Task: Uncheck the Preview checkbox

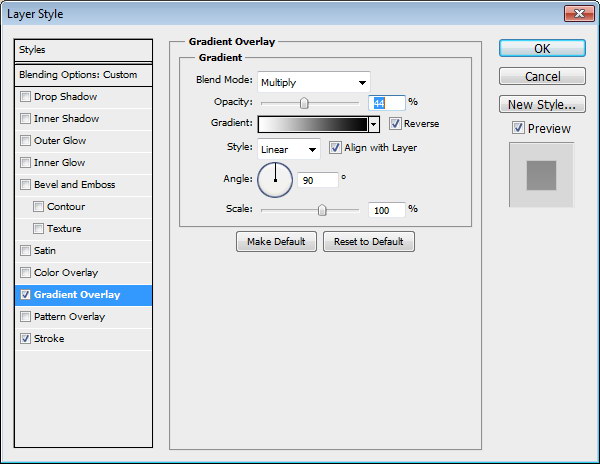Action: (518, 128)
